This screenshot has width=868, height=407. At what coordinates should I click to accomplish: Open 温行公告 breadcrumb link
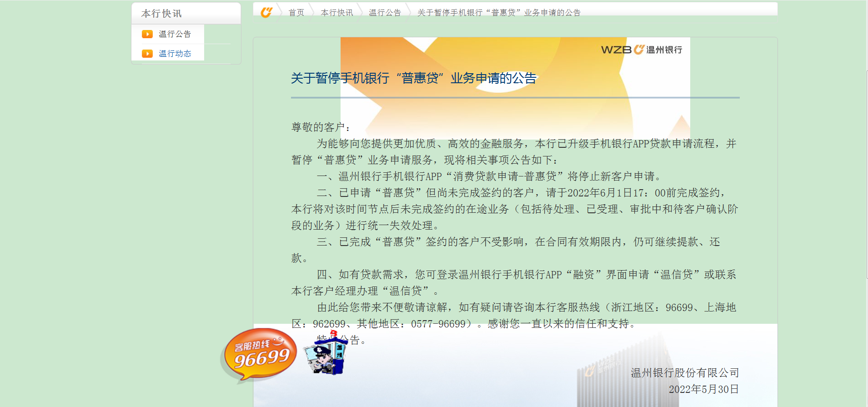point(385,13)
